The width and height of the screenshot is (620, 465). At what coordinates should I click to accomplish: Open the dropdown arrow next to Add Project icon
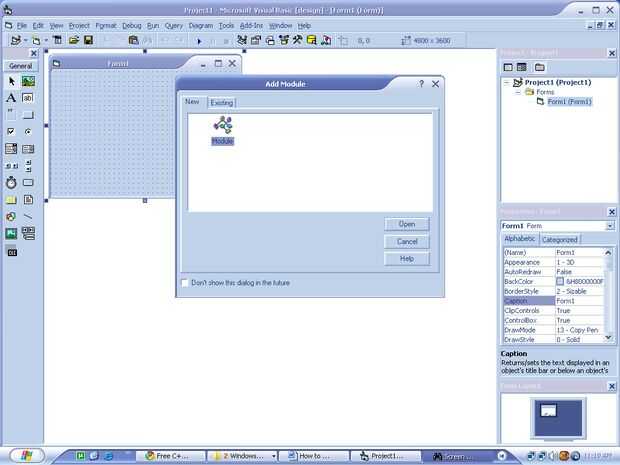25,40
